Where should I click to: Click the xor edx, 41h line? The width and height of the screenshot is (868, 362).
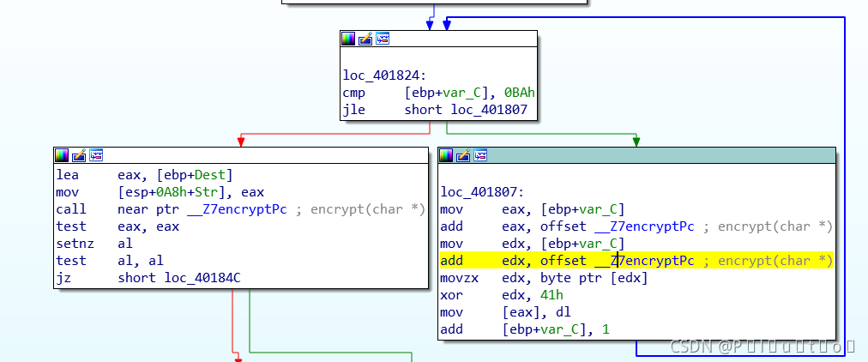pos(502,295)
